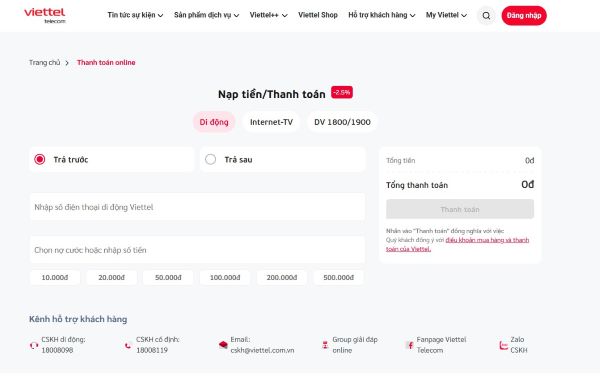Focus the Chọn nợ cước amount field
This screenshot has width=600, height=379.
point(197,250)
